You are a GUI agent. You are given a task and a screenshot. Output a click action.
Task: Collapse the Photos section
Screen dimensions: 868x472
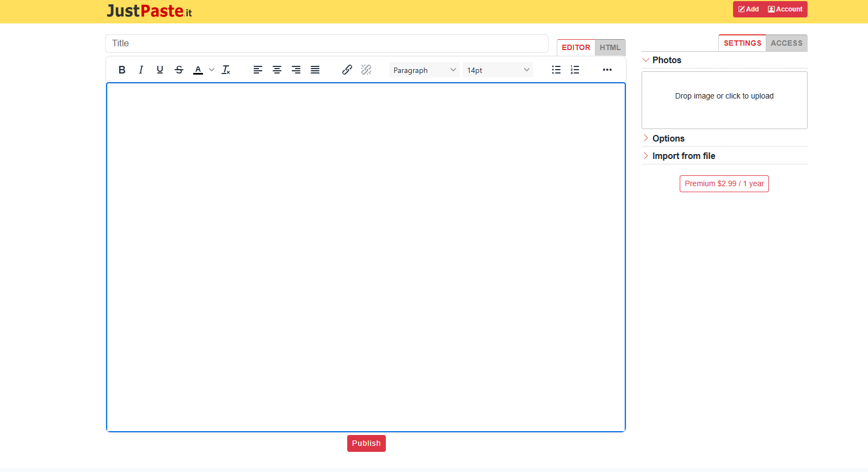pos(724,60)
